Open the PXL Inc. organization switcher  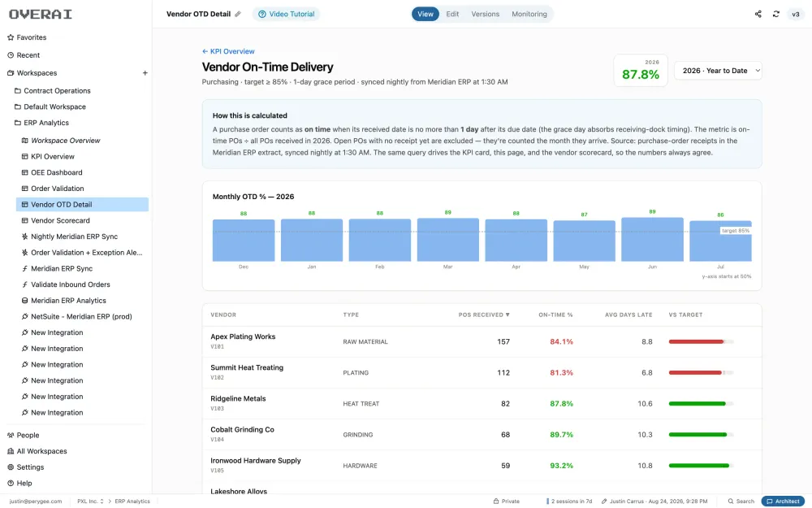tap(90, 501)
